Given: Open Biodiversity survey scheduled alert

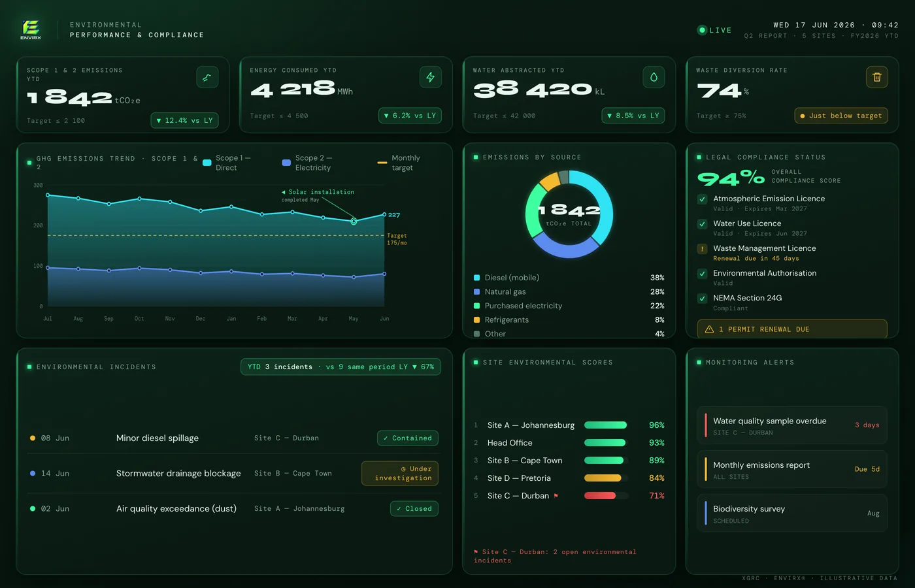Looking at the screenshot, I should (792, 514).
